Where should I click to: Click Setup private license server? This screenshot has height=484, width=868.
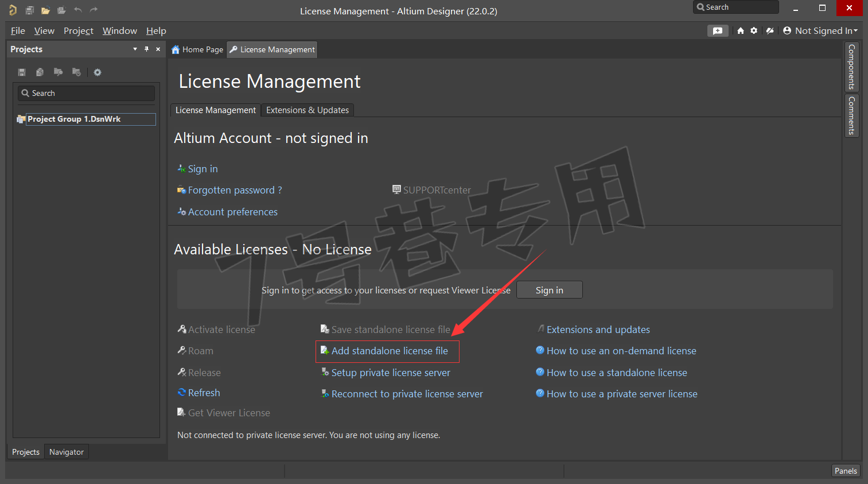click(391, 373)
